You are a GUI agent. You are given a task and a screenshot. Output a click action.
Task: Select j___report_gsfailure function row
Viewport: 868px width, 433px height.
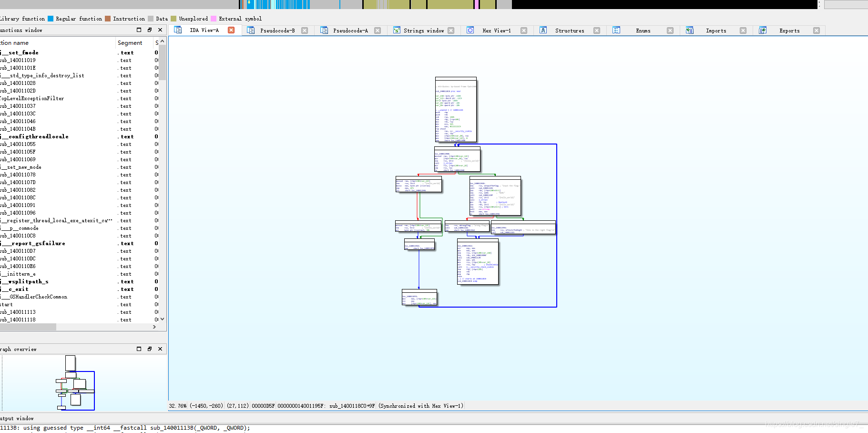(79, 243)
